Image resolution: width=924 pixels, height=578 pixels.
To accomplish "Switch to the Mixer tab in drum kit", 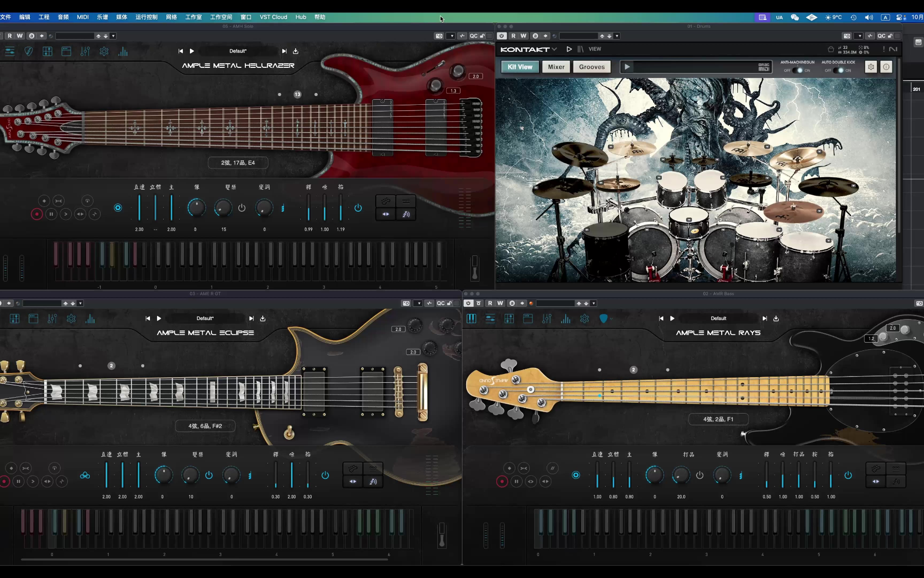I will [556, 67].
